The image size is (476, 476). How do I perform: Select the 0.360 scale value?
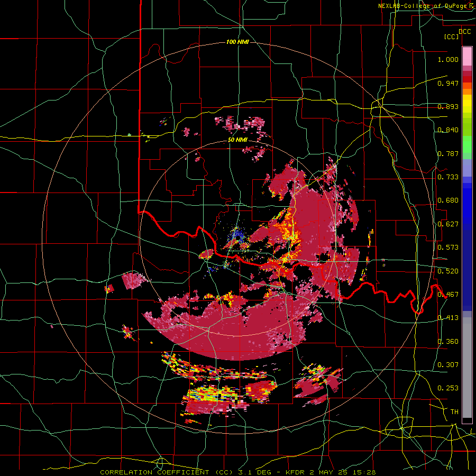point(448,342)
